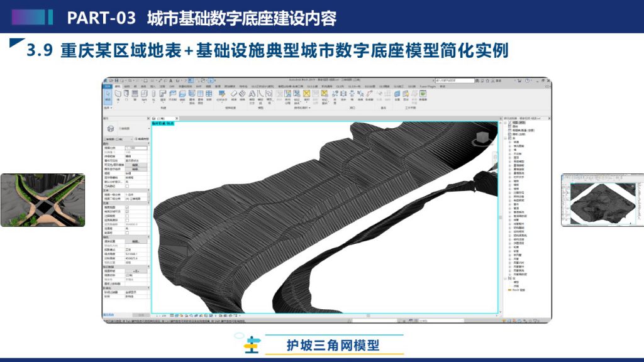This screenshot has width=644, height=362.
Task: Click the Tag Room tool icon
Action: click(x=297, y=94)
